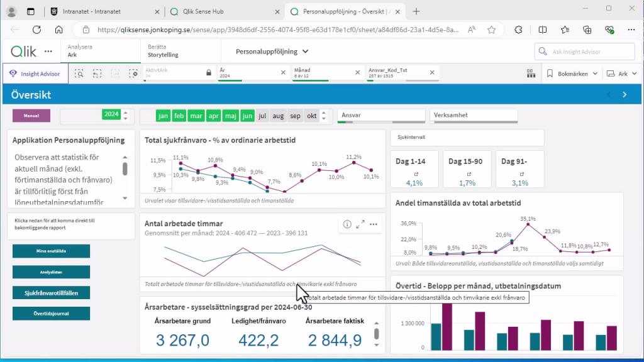This screenshot has height=362, width=644.
Task: Toggle jun month selection
Action: coord(247,116)
